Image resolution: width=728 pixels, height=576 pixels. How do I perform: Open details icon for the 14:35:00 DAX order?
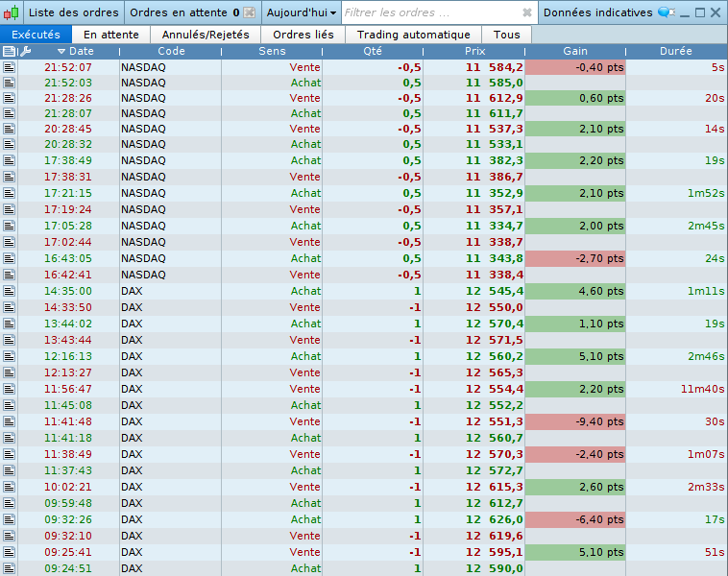(10, 291)
